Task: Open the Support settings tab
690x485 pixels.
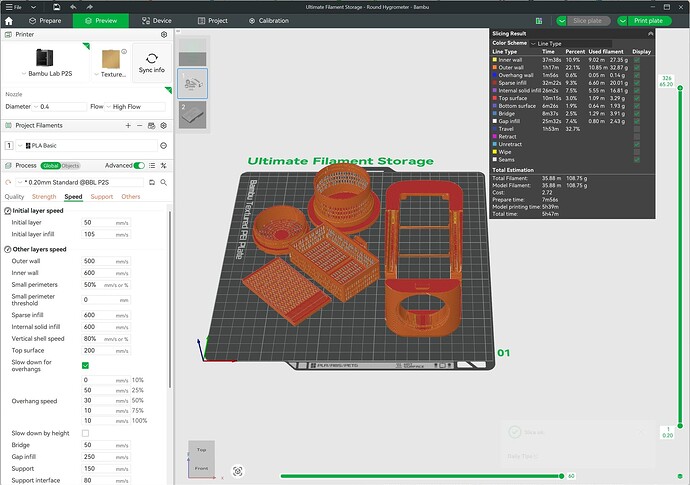Action: [102, 197]
